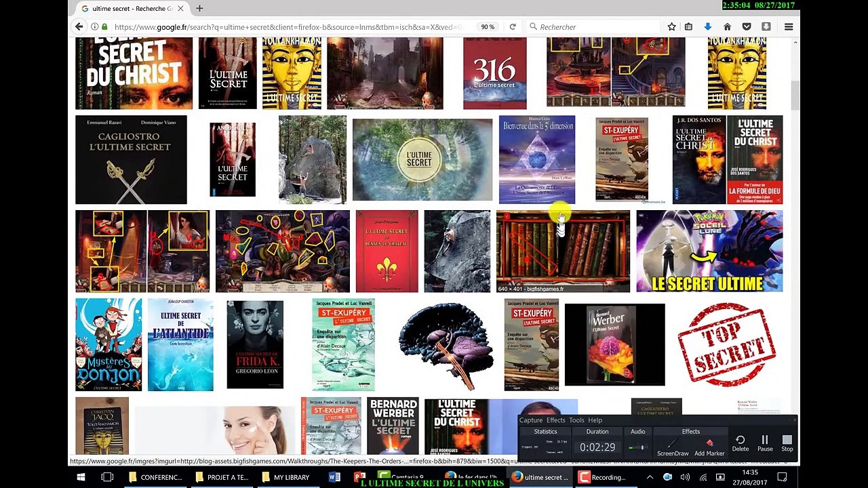Viewport: 868px width, 488px height.
Task: Activate the ScreenDraw pen tool
Action: tap(673, 447)
